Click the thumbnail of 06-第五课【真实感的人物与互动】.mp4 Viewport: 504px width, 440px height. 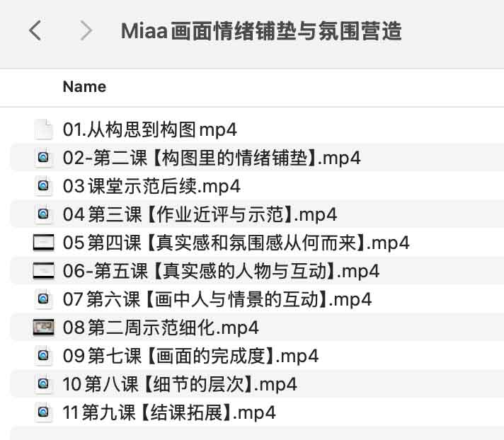point(44,271)
